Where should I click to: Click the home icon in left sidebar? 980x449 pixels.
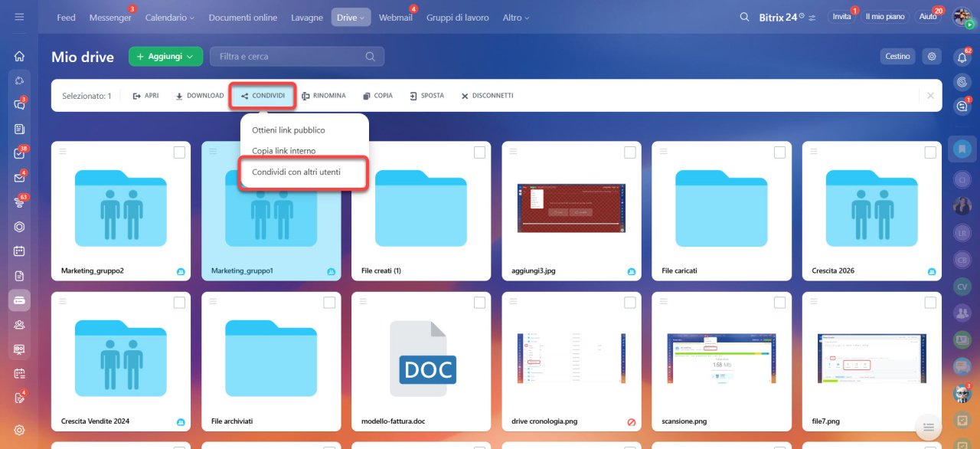coord(19,56)
